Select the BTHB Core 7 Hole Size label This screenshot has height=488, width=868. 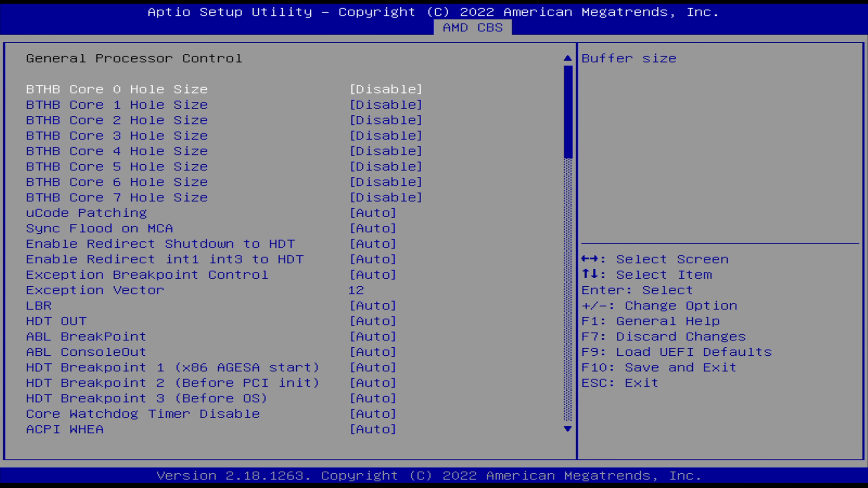coord(117,198)
